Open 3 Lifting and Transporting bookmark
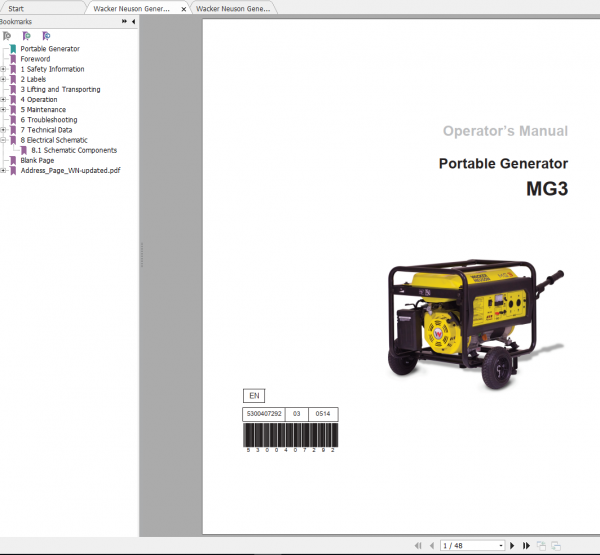The height and width of the screenshot is (555, 600). pos(60,89)
